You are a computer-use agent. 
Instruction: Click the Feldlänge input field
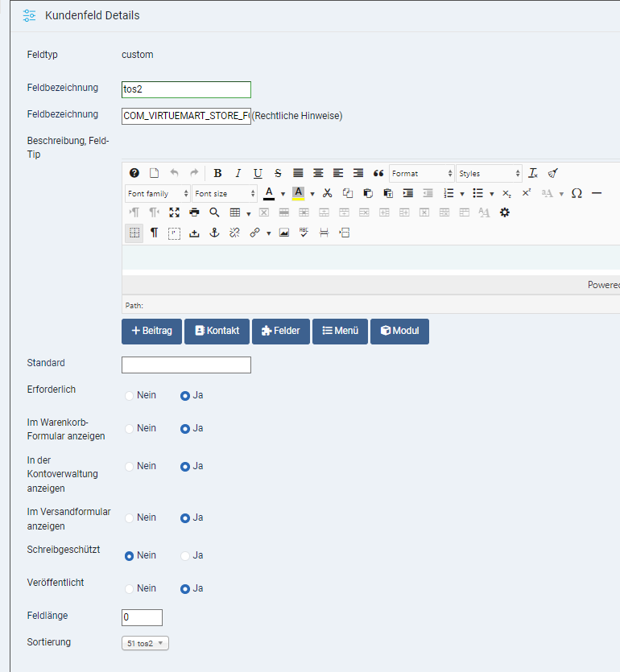click(142, 617)
